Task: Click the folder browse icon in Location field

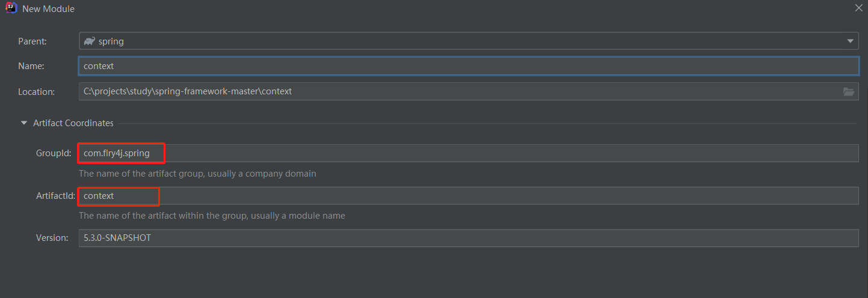Action: pyautogui.click(x=849, y=91)
